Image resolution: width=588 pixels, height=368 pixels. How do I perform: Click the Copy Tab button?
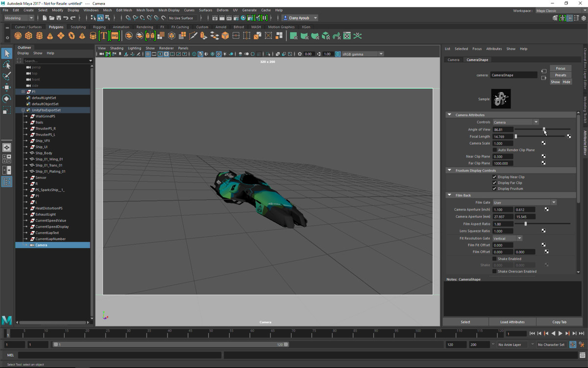click(x=559, y=322)
